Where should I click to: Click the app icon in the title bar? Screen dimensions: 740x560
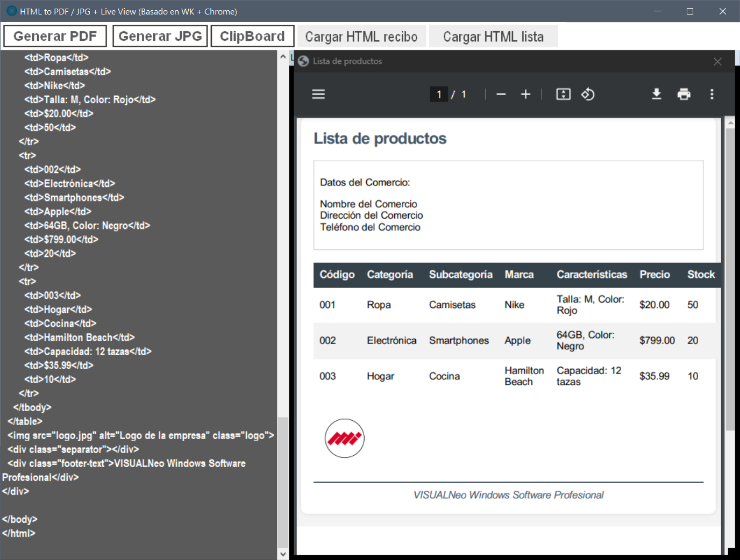[x=11, y=11]
